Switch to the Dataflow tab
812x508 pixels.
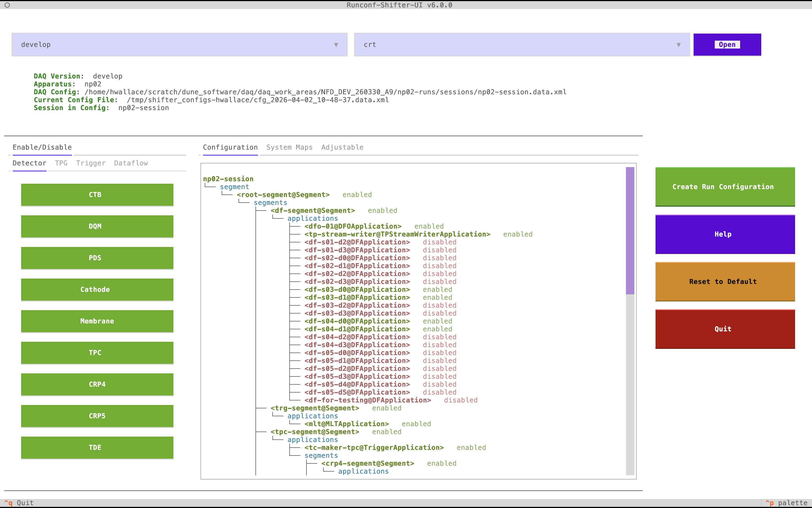click(131, 163)
